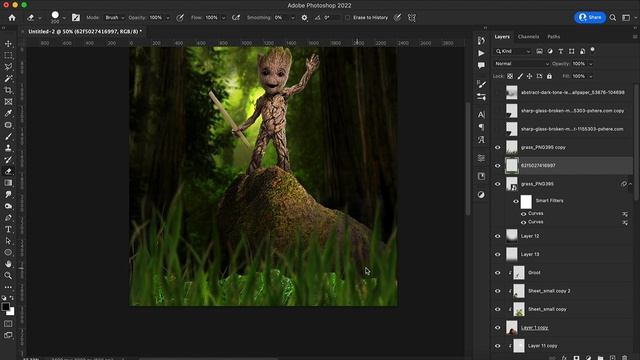
Task: Open the Character panel icon
Action: [x=481, y=115]
